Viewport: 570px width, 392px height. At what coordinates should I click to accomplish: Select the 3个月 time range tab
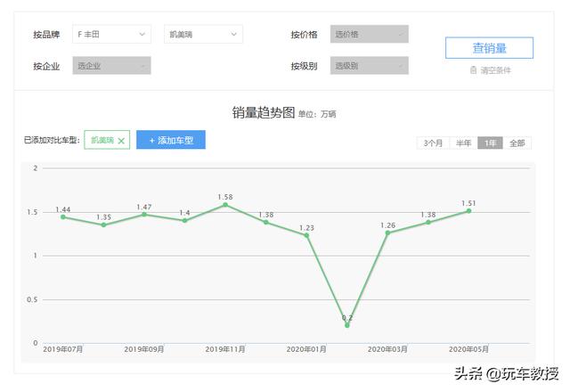point(433,143)
